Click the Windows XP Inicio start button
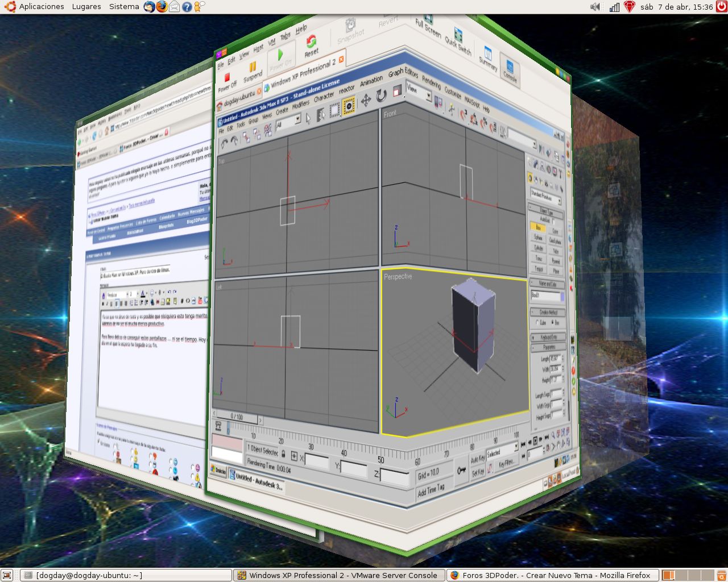This screenshot has width=728, height=582. coord(219,471)
